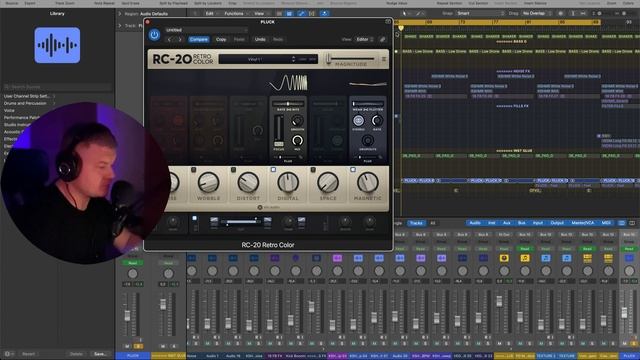Enable the Wobble module checkbox
640x360 pixels.
(193, 169)
